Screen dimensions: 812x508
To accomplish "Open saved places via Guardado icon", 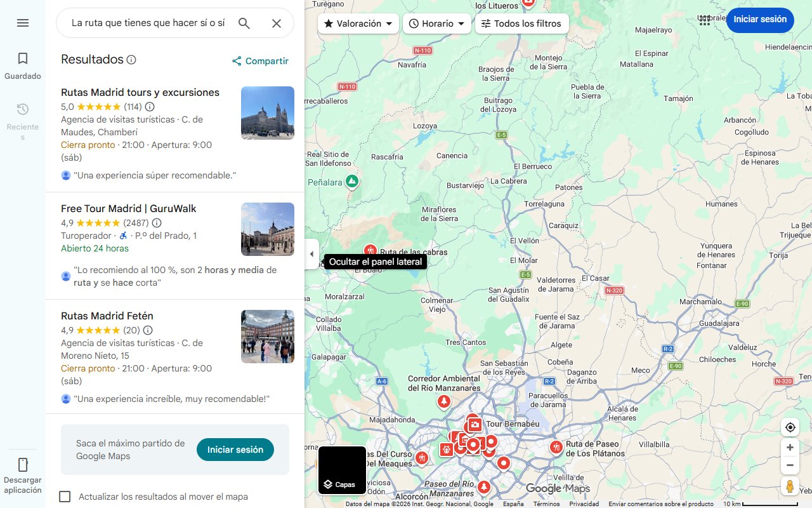I will 22,58.
